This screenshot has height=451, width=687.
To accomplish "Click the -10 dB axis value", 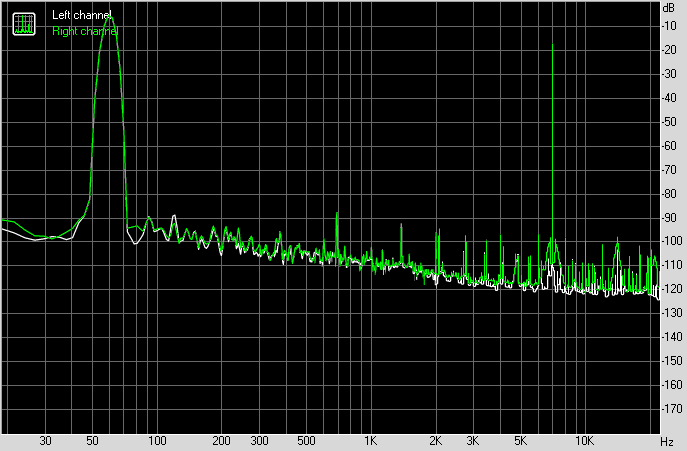I will pos(669,26).
